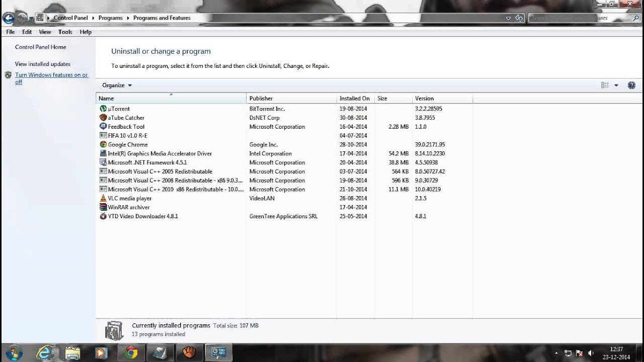The height and width of the screenshot is (362, 644).
Task: Sort by the Size column header
Action: point(393,99)
